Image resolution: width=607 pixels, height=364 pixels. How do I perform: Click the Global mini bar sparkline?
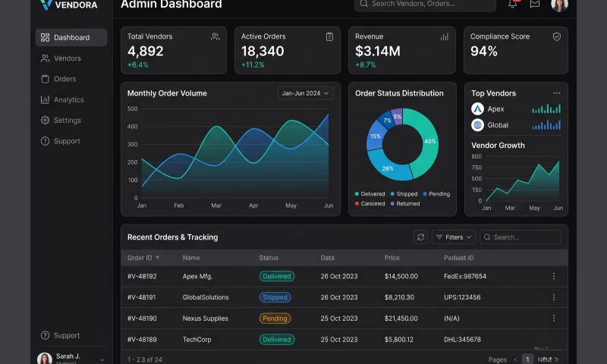tap(546, 125)
